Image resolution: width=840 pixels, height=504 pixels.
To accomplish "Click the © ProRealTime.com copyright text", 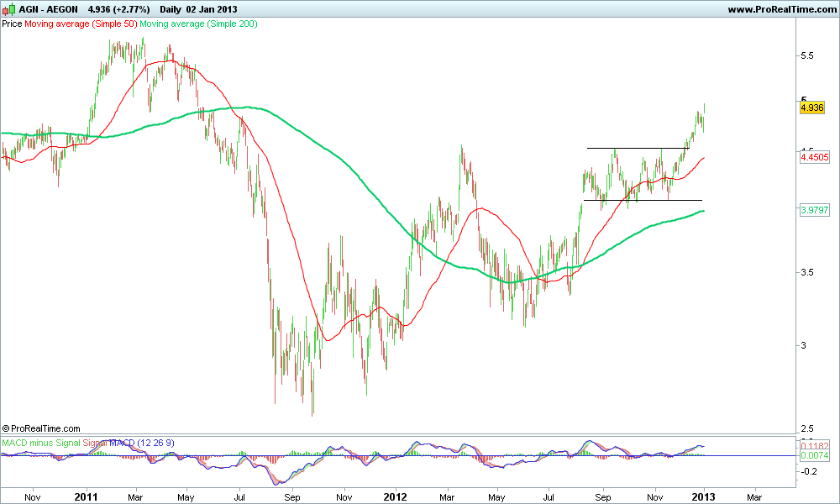I will coord(41,428).
